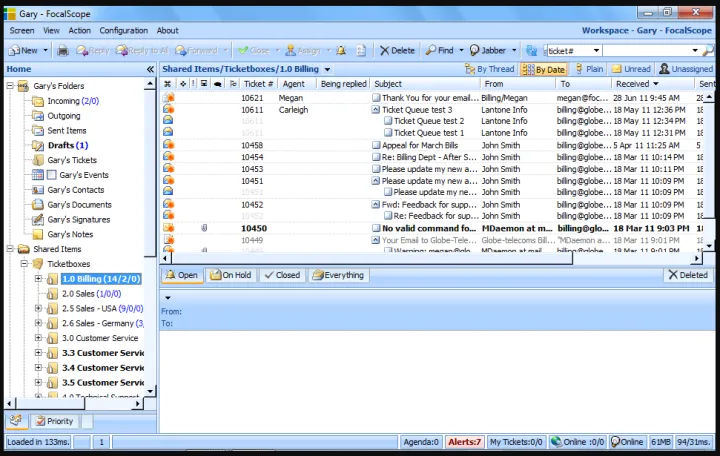
Task: Click attachment icon on ticket 10450 row
Action: tap(205, 228)
